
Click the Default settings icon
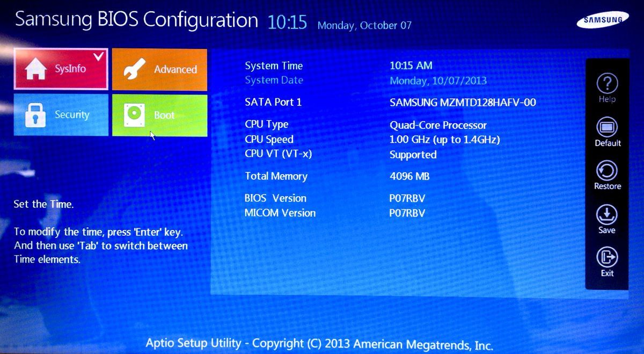[x=607, y=127]
